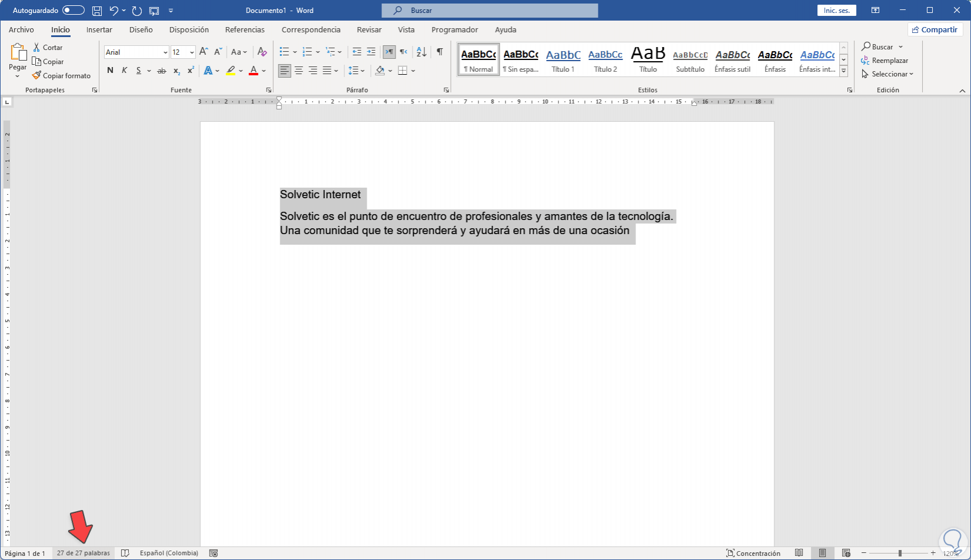Toggle bold (N) formatting
The width and height of the screenshot is (971, 560).
pyautogui.click(x=110, y=71)
